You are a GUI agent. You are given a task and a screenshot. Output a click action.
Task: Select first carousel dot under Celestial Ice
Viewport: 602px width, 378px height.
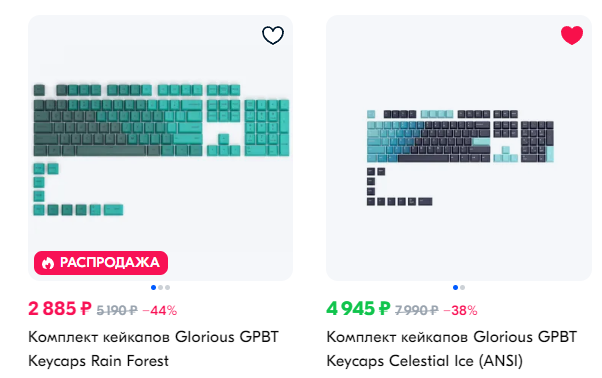tap(455, 287)
